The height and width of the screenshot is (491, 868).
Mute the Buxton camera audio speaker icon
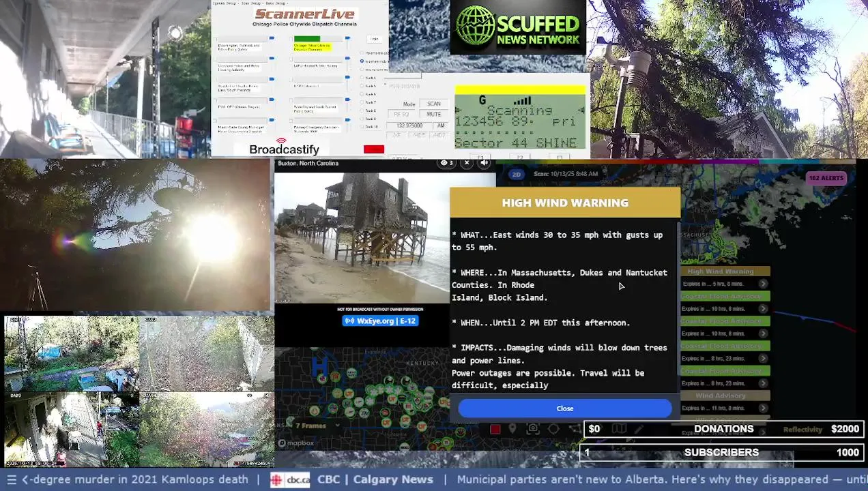pos(484,163)
